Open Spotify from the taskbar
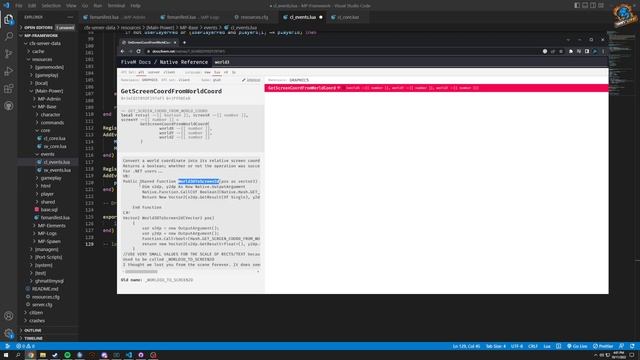Screen dimensions: 640x360 tap(67, 355)
